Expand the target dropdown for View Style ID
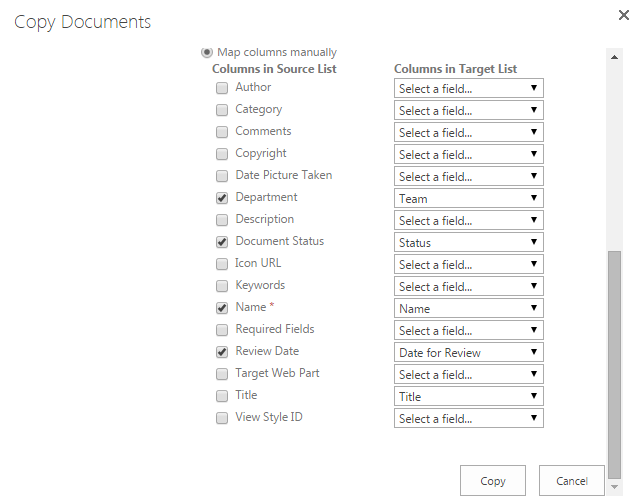Screen dimensions: 633x504 (469, 418)
